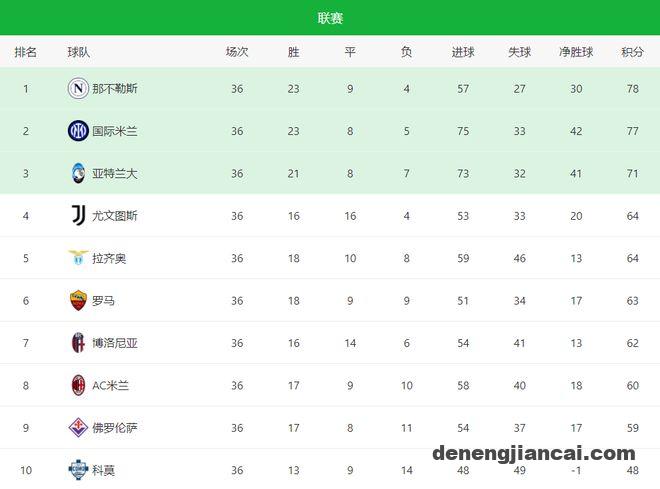Click the Bologna club badge
The height and width of the screenshot is (489, 660).
click(x=78, y=343)
